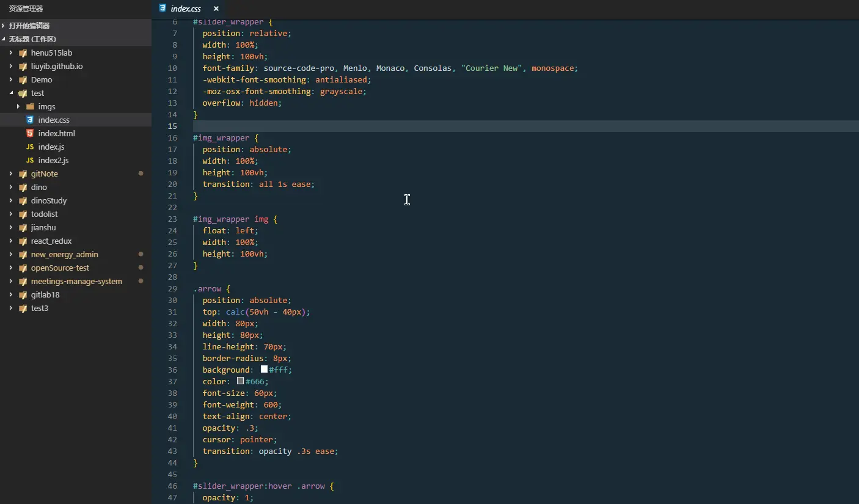
Task: Select the meetings-manage-system folder
Action: pos(76,281)
